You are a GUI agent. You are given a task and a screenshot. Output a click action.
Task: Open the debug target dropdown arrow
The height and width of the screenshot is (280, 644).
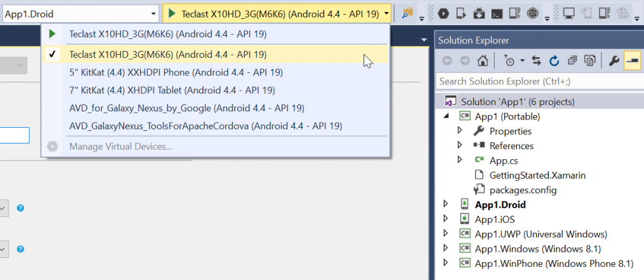coord(387,14)
